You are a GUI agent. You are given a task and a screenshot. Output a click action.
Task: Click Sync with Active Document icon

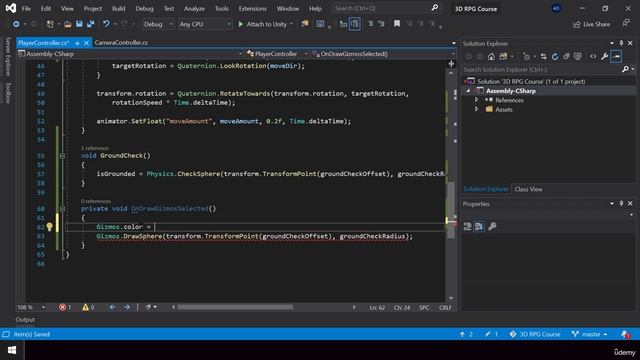543,56
